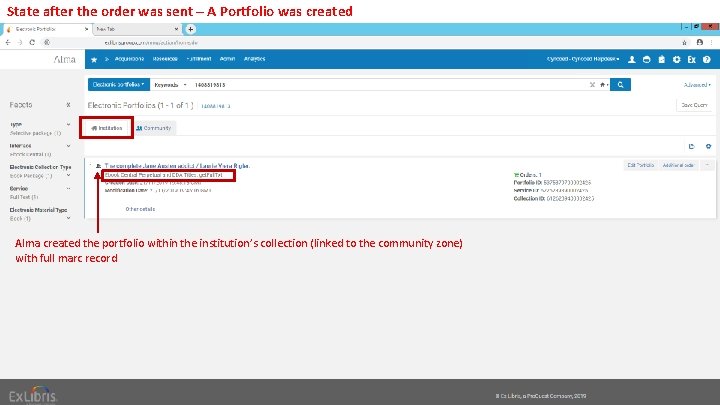Click the Orders: 1 indicator
The image size is (720, 405).
click(x=527, y=175)
